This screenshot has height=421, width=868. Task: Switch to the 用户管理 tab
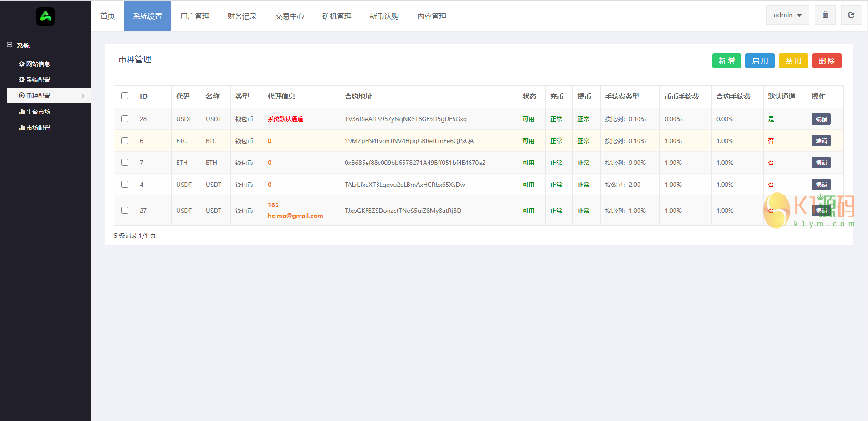194,16
